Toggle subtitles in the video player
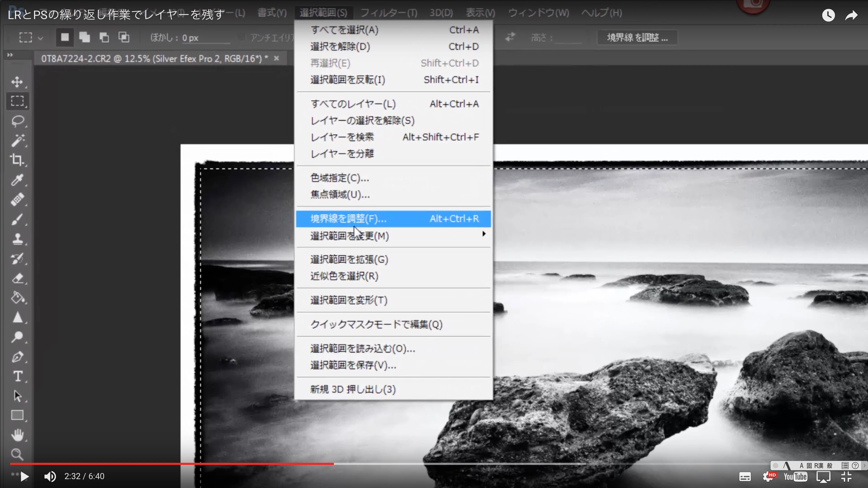The height and width of the screenshot is (488, 868). point(745,477)
